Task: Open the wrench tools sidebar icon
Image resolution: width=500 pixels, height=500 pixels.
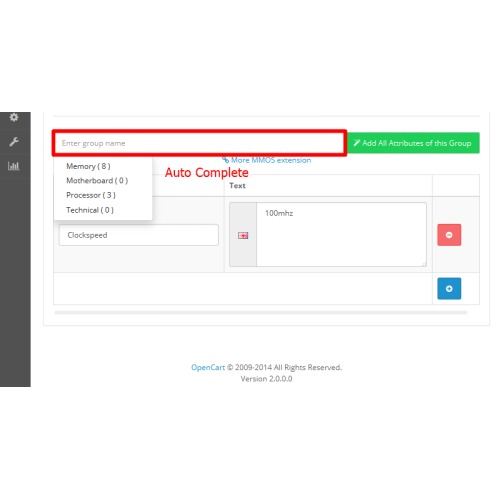Action: 14,142
